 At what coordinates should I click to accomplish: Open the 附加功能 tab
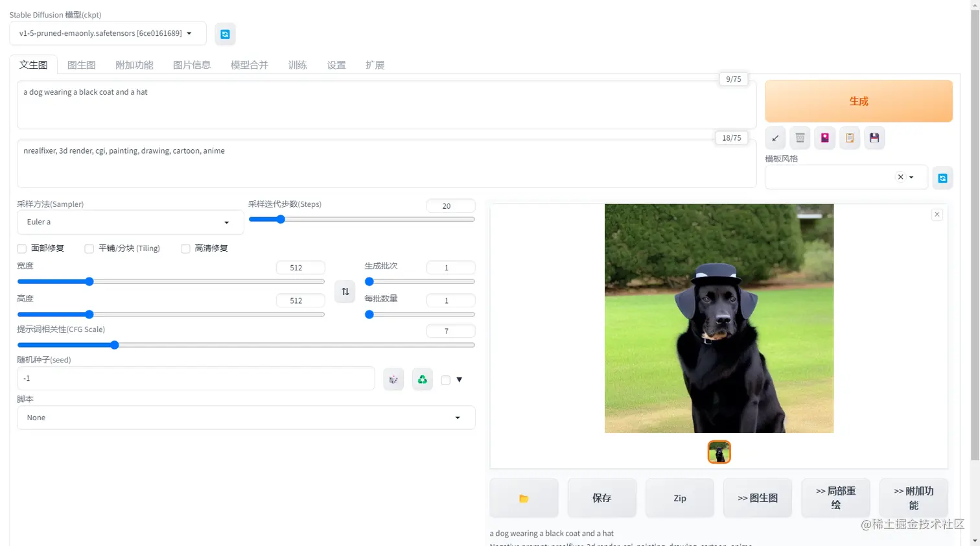(134, 65)
